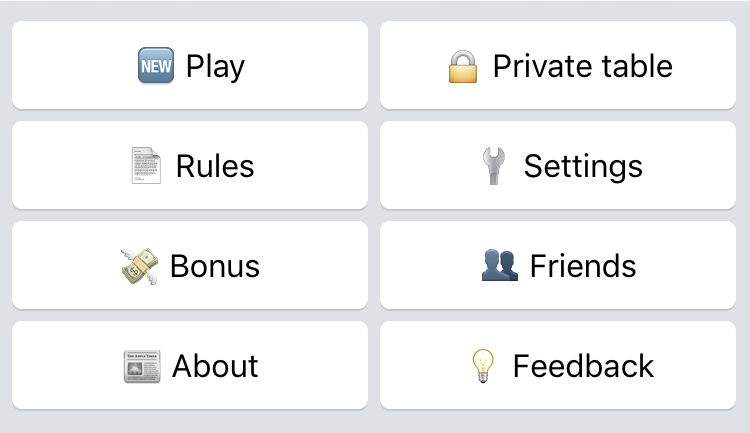Open the Private table option
The width and height of the screenshot is (750, 433).
[x=558, y=66]
